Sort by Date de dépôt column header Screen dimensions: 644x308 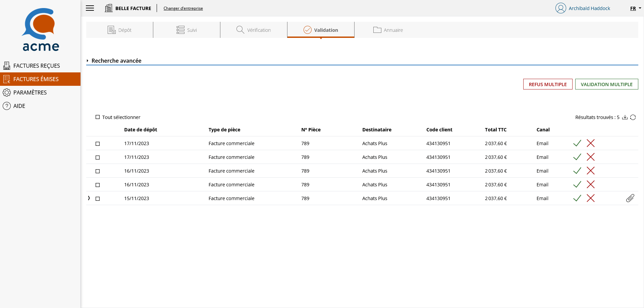(141, 130)
